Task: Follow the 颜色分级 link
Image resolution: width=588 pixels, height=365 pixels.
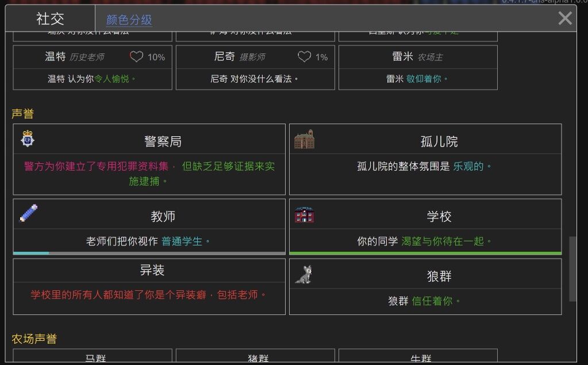Action: (129, 20)
